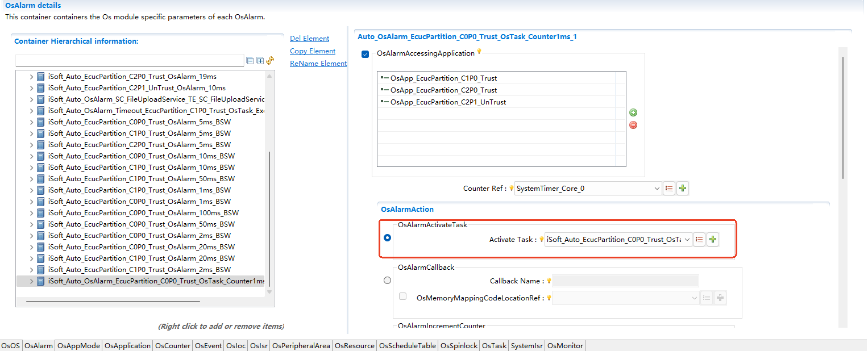Click the expand all tree icon
Viewport: 868px width, 351px height.
pos(260,61)
